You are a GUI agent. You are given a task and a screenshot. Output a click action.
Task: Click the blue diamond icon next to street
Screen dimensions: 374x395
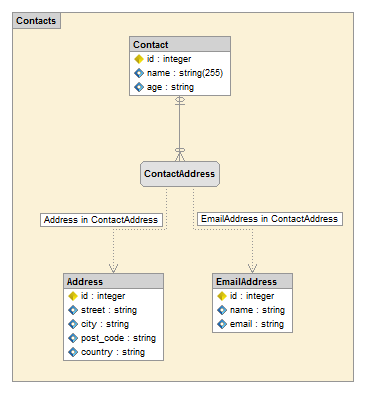point(73,310)
